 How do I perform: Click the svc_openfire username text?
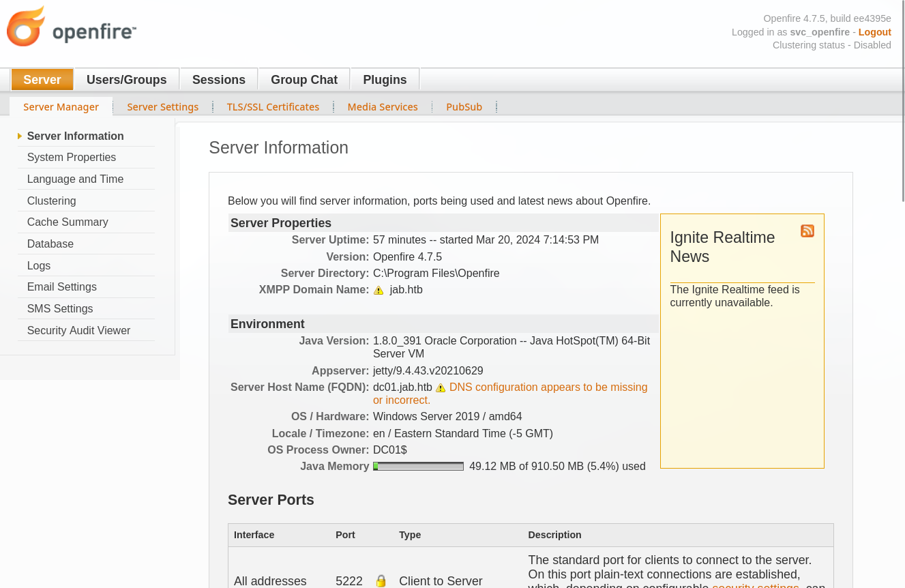tap(820, 32)
